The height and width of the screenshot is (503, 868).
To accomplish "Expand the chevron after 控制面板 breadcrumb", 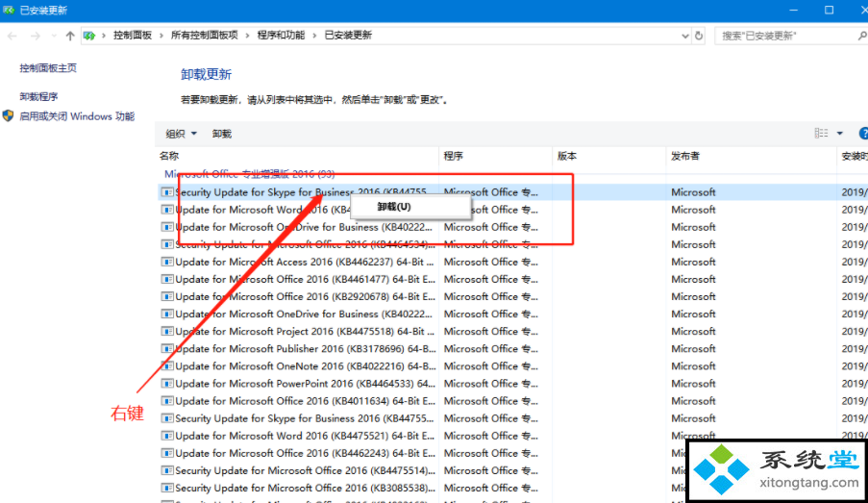I will click(161, 36).
